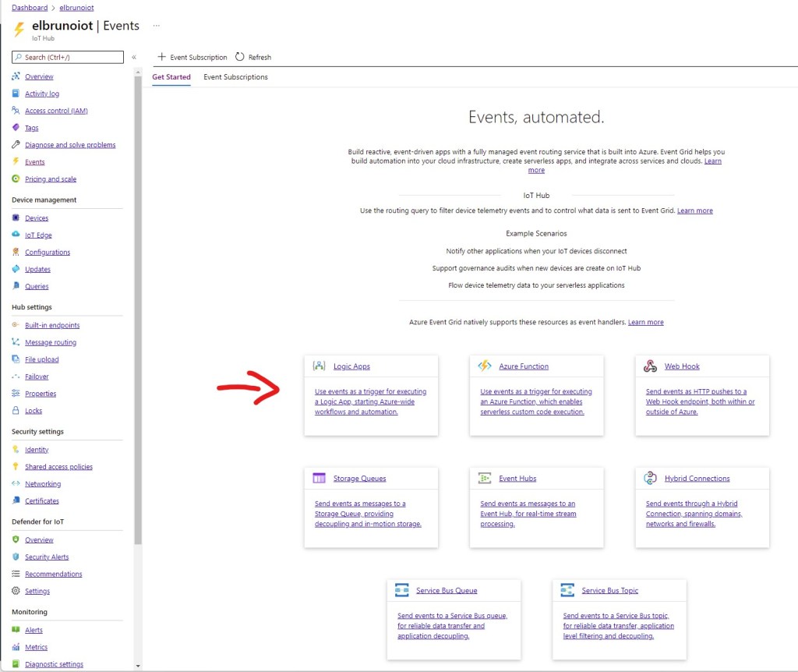The width and height of the screenshot is (798, 672).
Task: Click the Updates icon
Action: tap(16, 269)
